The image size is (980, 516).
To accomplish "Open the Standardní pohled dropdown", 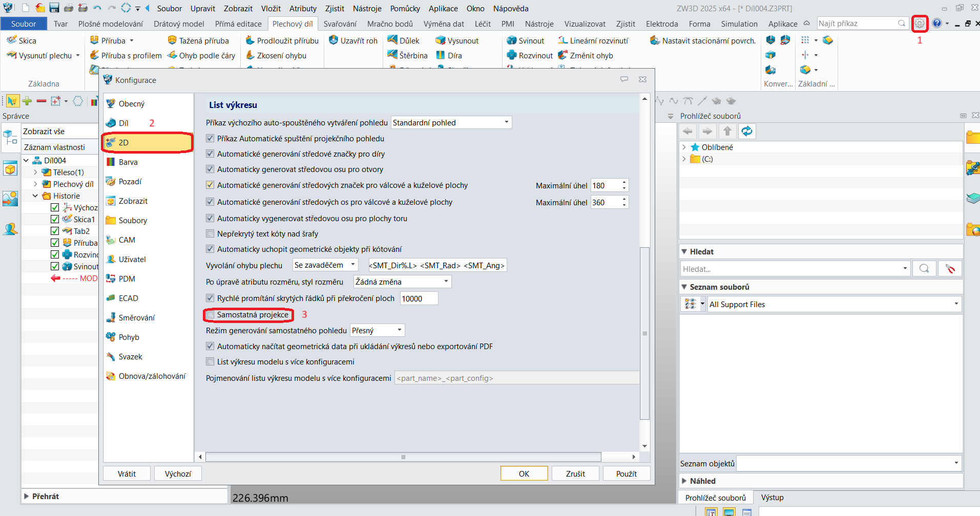I will coord(451,122).
